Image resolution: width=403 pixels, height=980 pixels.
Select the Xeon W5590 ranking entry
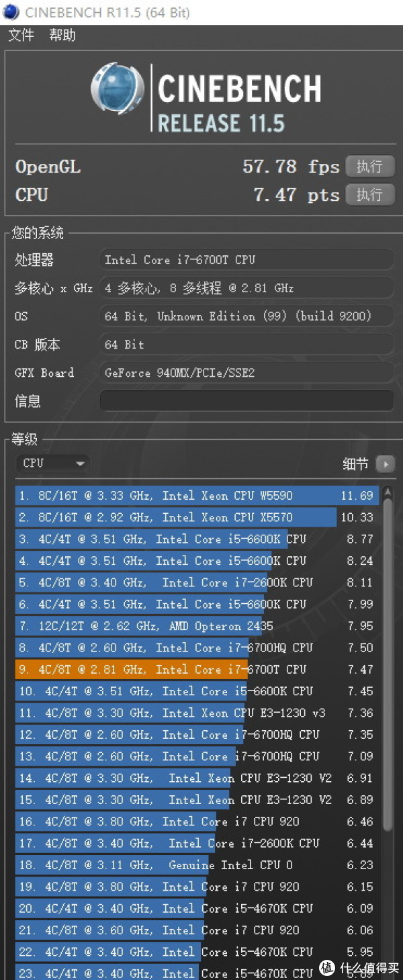tap(195, 496)
